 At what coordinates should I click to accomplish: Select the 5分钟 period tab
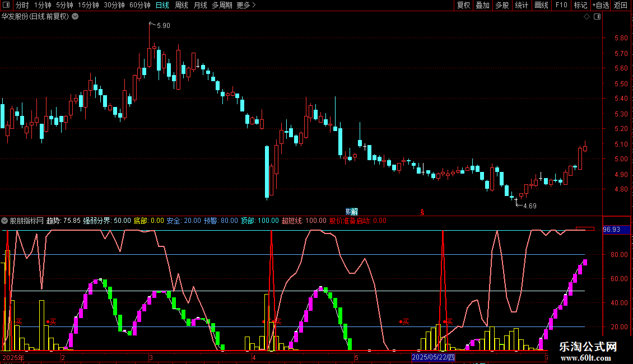(x=64, y=5)
